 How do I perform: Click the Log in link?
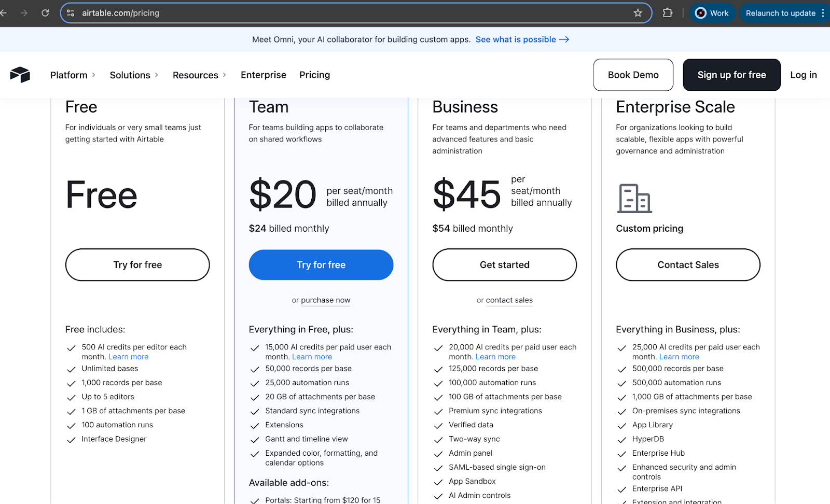point(804,75)
